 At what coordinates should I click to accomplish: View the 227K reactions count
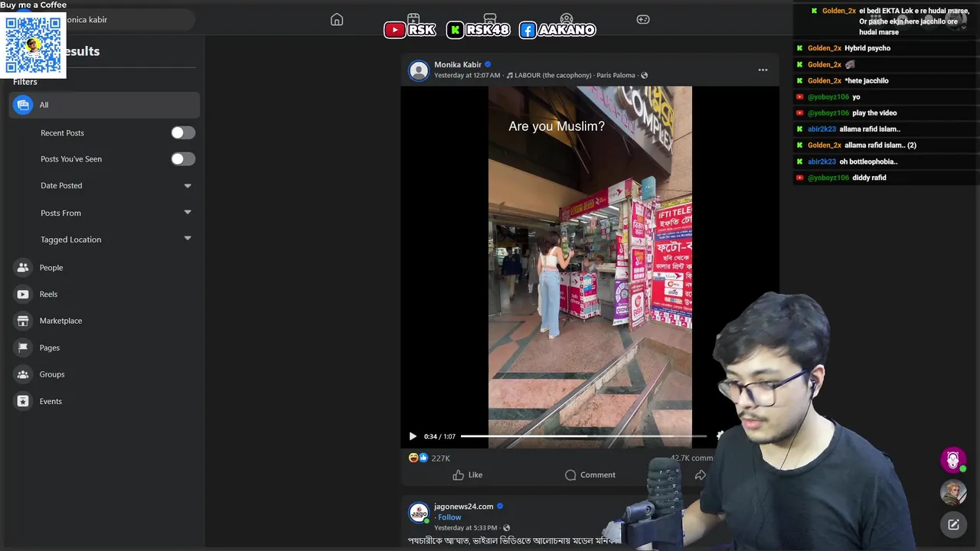[x=440, y=458]
